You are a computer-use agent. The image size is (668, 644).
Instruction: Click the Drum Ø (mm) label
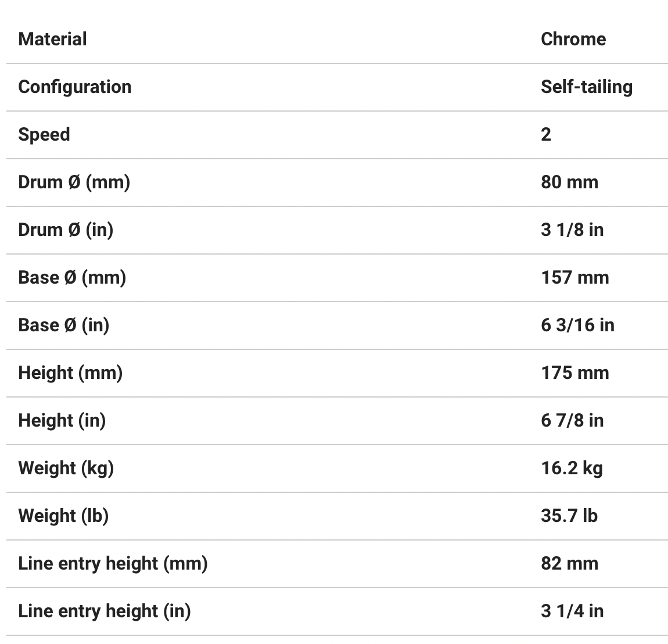click(74, 182)
